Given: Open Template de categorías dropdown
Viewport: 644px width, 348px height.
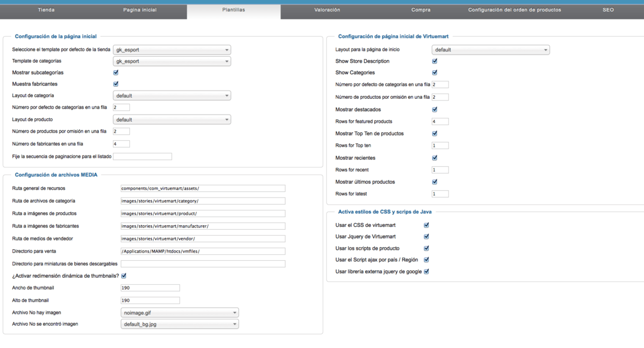Looking at the screenshot, I should (172, 61).
